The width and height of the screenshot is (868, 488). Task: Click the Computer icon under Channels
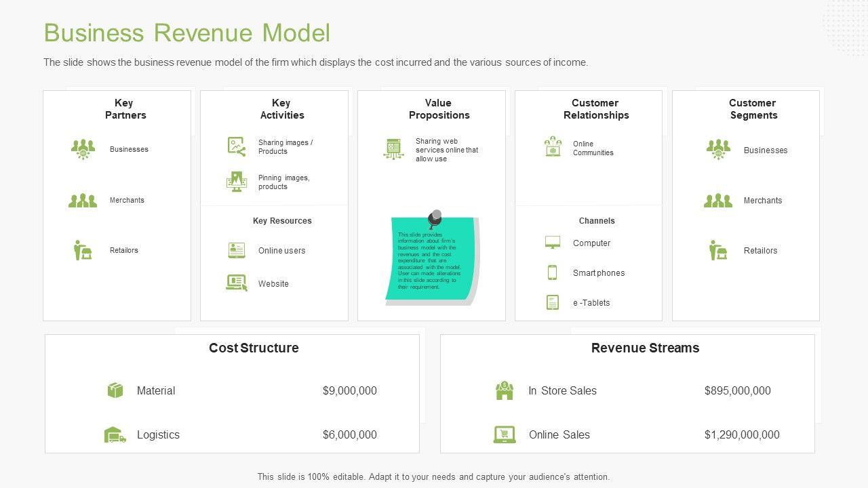(x=552, y=243)
